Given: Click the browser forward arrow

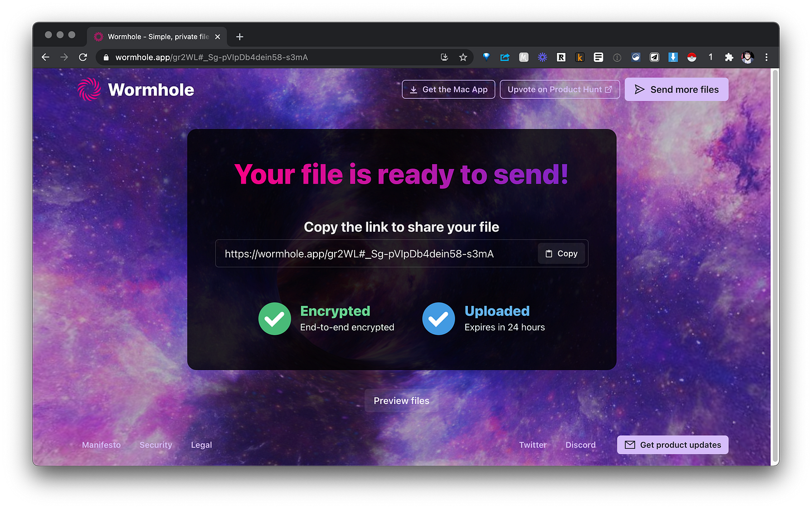Looking at the screenshot, I should click(64, 57).
